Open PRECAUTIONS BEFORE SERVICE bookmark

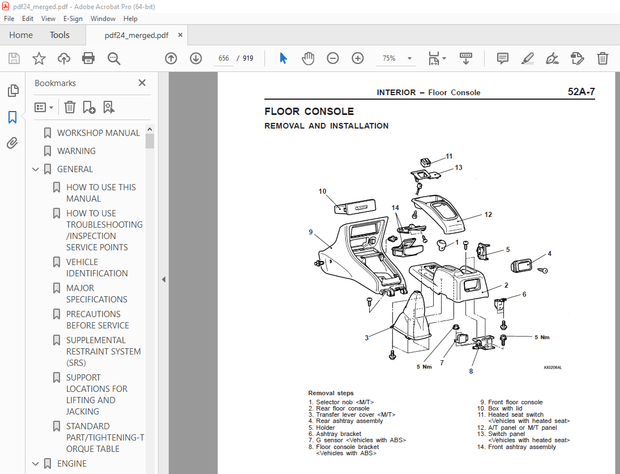point(97,320)
